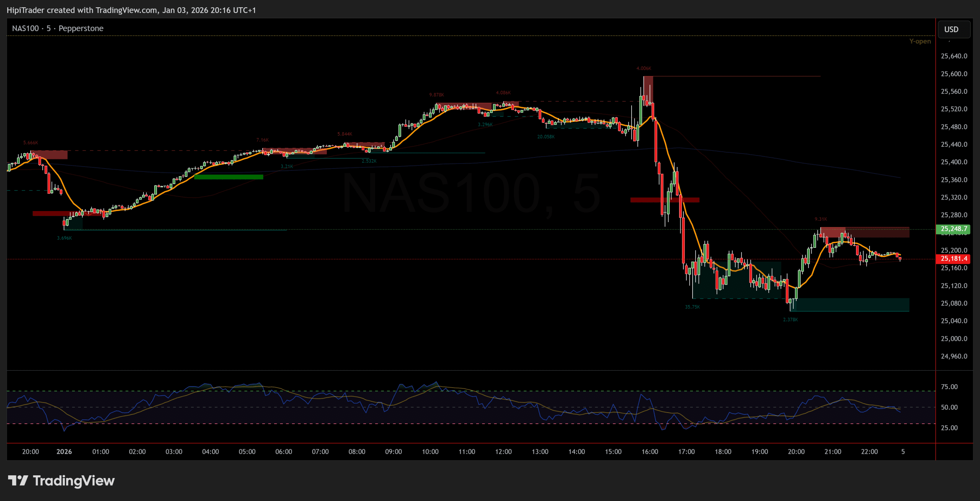Click the 25,600.0 price axis label
980x501 pixels.
tap(954, 74)
